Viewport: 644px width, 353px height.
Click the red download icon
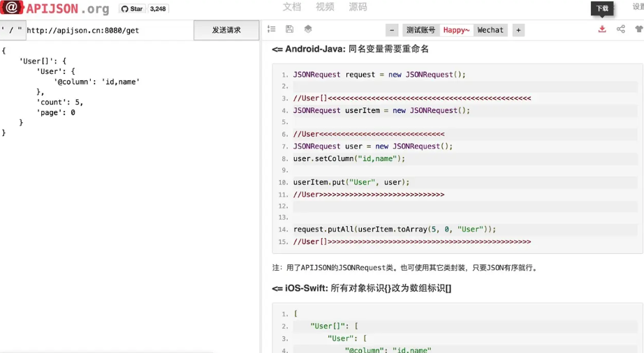click(602, 29)
